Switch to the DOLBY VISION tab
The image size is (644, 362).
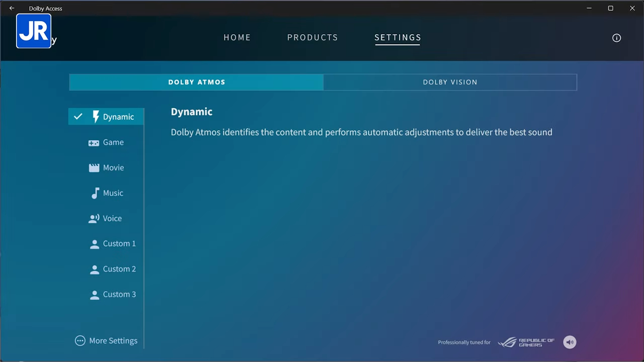tap(450, 82)
